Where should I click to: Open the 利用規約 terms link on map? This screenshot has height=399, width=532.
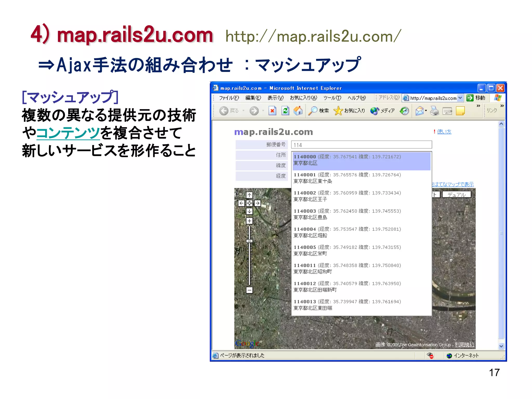pyautogui.click(x=464, y=344)
